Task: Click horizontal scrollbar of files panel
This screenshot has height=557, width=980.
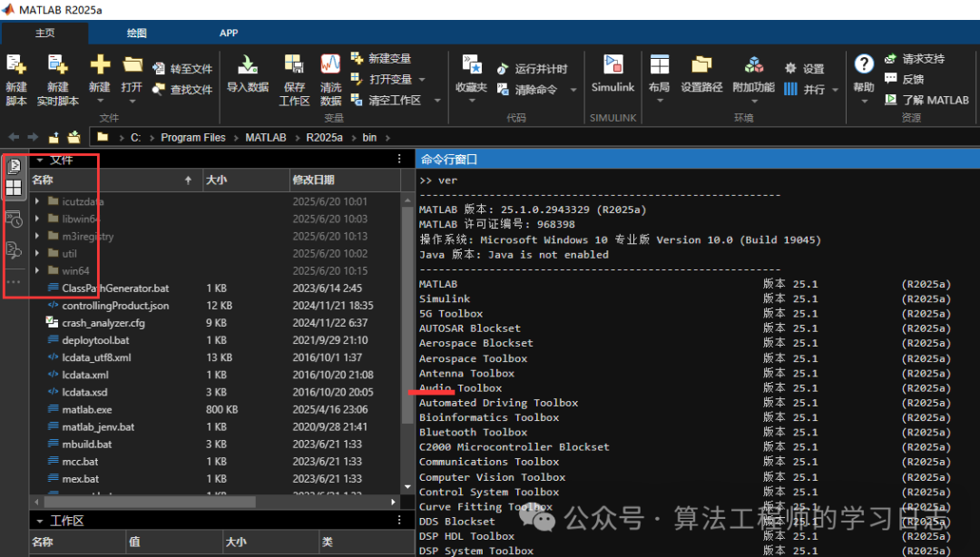Action: pyautogui.click(x=150, y=502)
